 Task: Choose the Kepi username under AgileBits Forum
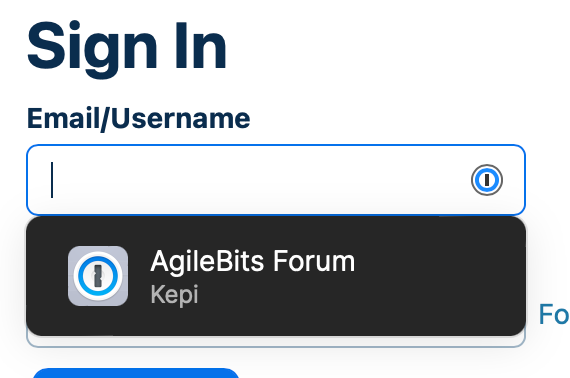(x=174, y=295)
